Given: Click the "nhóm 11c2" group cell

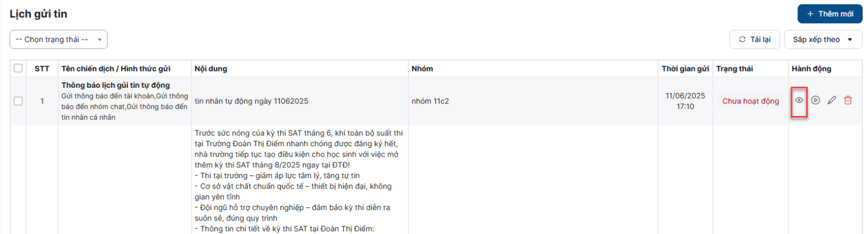Looking at the screenshot, I should pyautogui.click(x=430, y=101).
